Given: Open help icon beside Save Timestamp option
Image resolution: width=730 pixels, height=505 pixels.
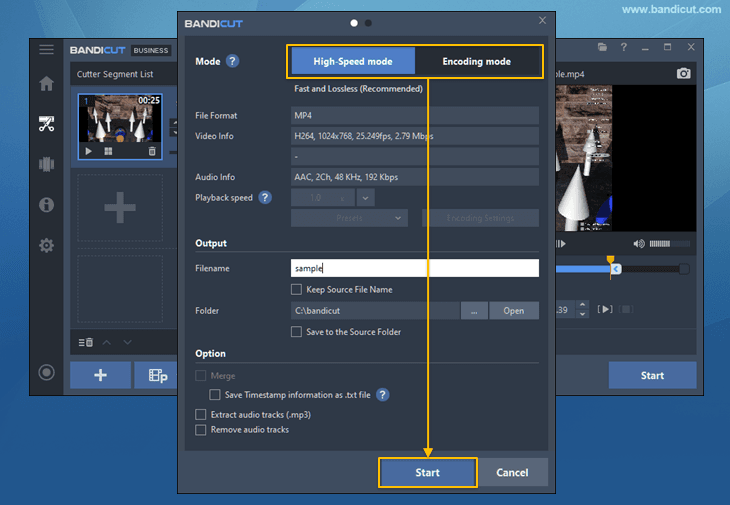Looking at the screenshot, I should click(382, 395).
